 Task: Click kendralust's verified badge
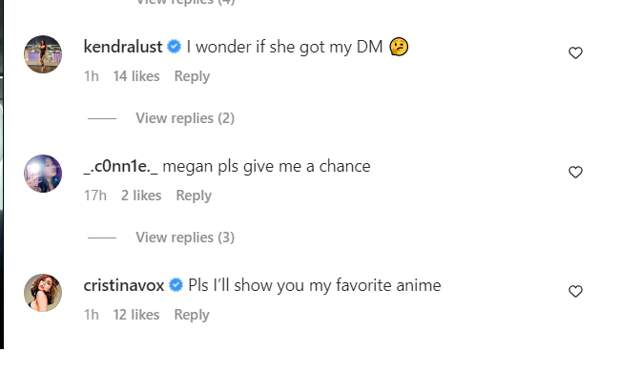pos(174,47)
